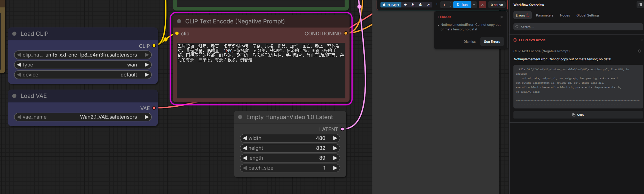Open the type dropdown set to wan
Viewport: 644px width, 194px height.
83,65
